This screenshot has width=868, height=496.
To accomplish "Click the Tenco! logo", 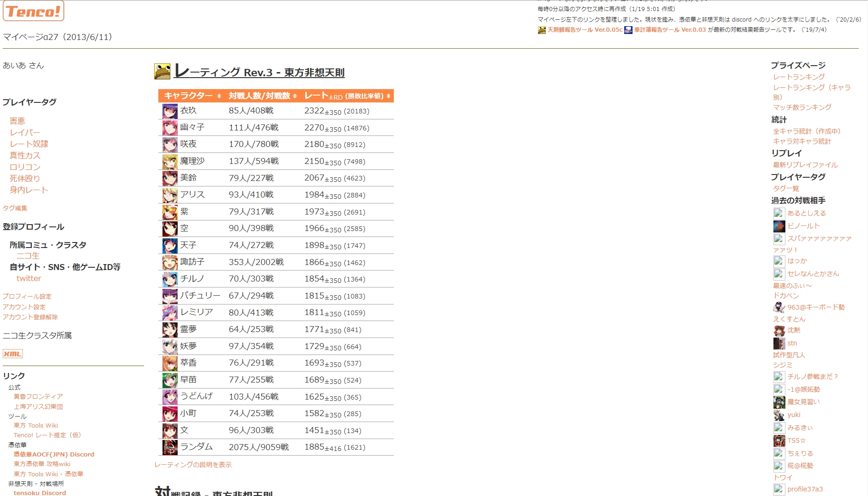I will pyautogui.click(x=34, y=11).
